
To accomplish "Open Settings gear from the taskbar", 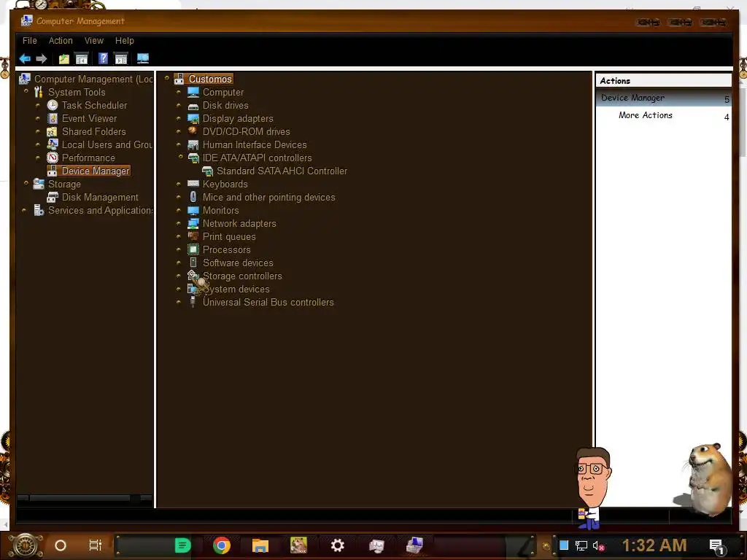I will [337, 545].
